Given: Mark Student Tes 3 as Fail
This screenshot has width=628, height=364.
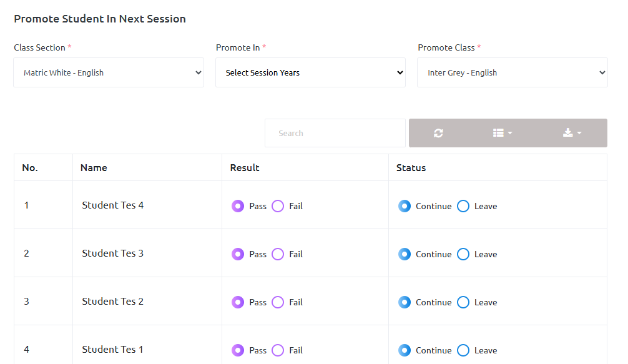Looking at the screenshot, I should pyautogui.click(x=278, y=254).
